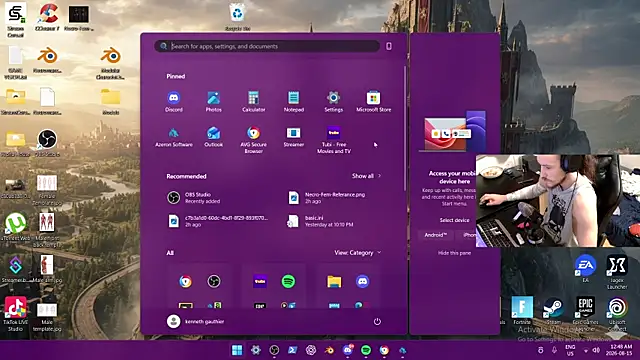Click the Select device text in phone pane

454,220
